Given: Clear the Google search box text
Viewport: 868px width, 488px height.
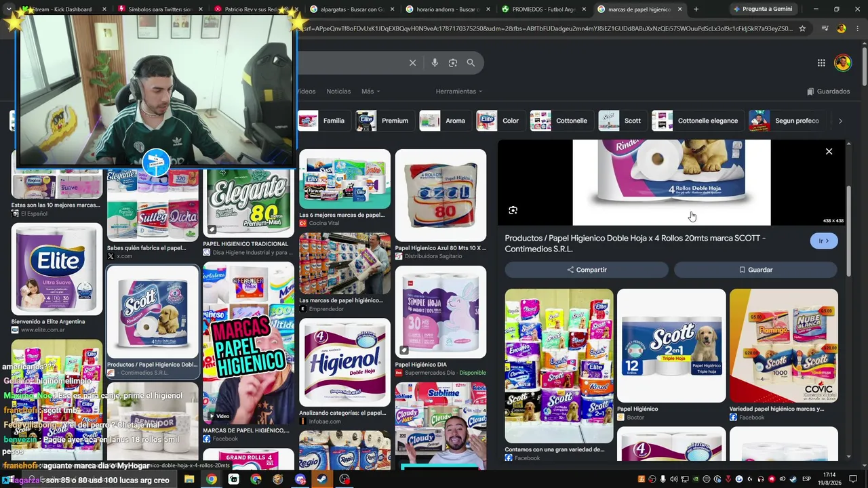Looking at the screenshot, I should pyautogui.click(x=412, y=63).
